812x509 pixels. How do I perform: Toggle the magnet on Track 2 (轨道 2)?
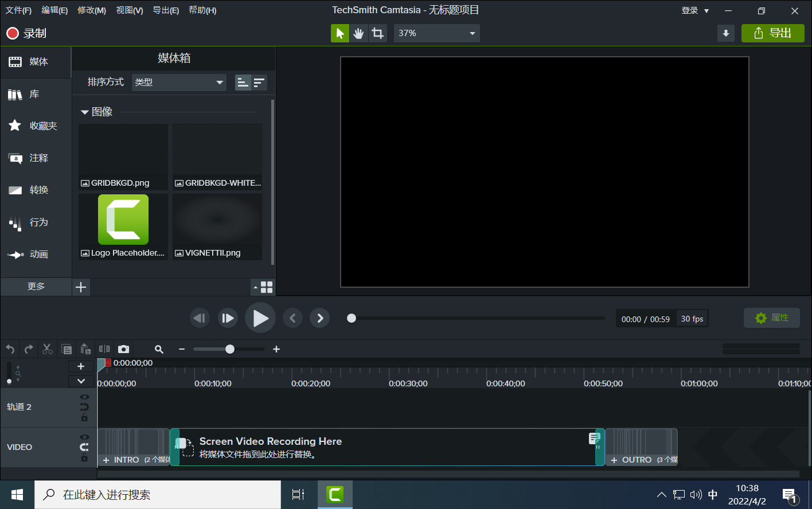(84, 407)
